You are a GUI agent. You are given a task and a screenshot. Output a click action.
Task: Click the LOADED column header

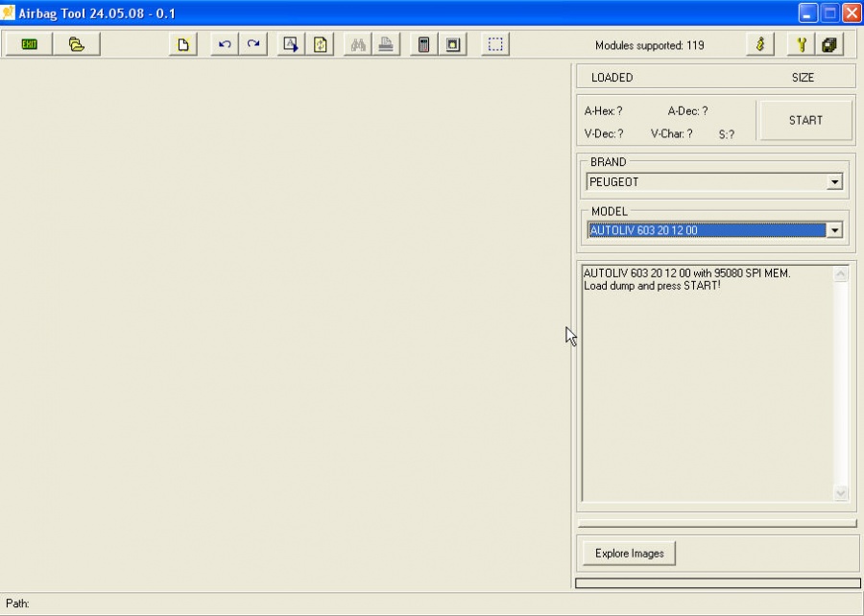(612, 78)
